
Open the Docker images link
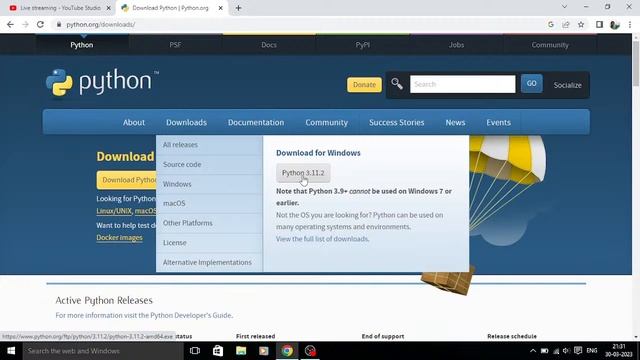(x=119, y=238)
